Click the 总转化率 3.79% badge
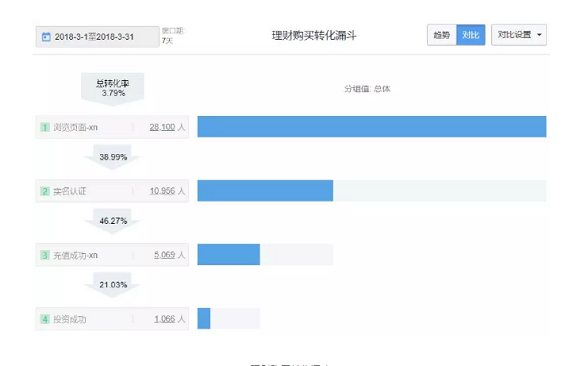The image size is (565, 366). point(112,89)
